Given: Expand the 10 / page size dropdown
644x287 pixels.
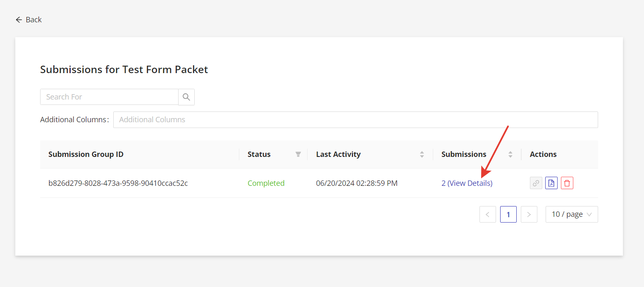Looking at the screenshot, I should (x=572, y=214).
